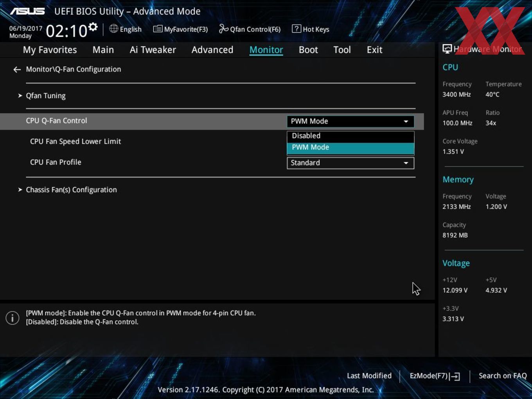The height and width of the screenshot is (399, 532).
Task: Select the CPU Fan Speed Lower Limit row
Action: pos(75,142)
